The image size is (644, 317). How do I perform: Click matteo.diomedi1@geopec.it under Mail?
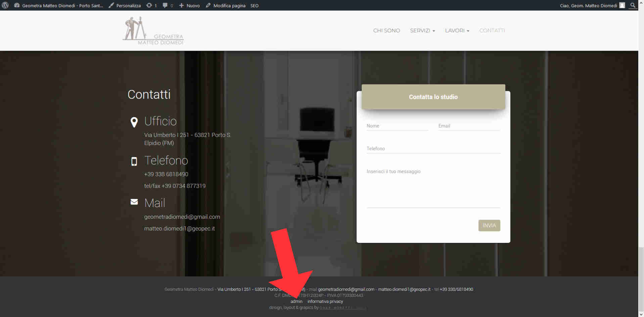(179, 228)
